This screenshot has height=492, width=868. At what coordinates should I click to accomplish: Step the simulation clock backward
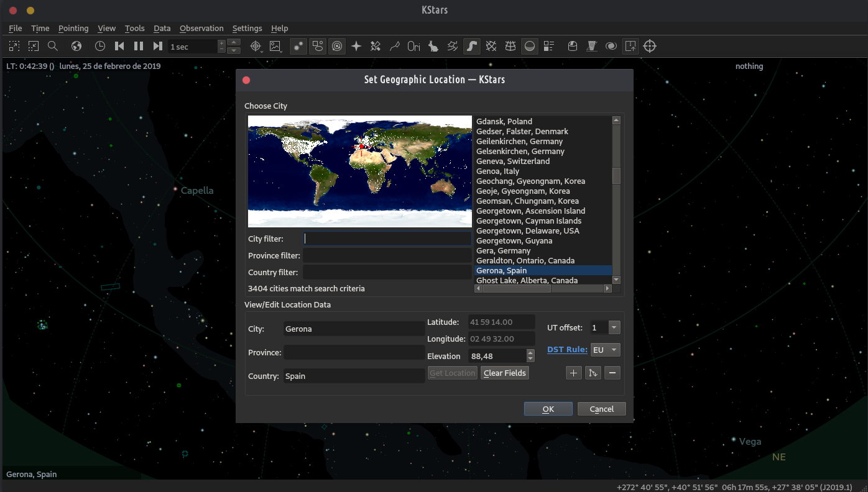pos(119,46)
